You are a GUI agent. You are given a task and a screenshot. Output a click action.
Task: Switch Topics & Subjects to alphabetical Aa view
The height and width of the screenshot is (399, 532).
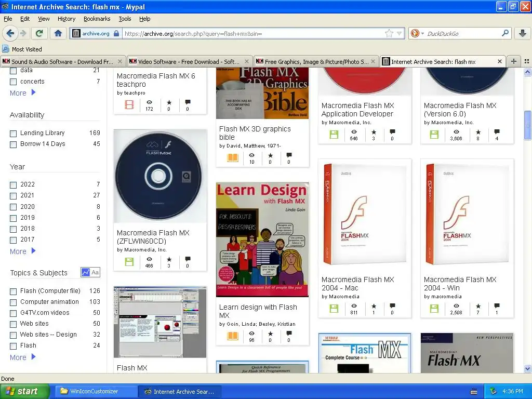(96, 272)
